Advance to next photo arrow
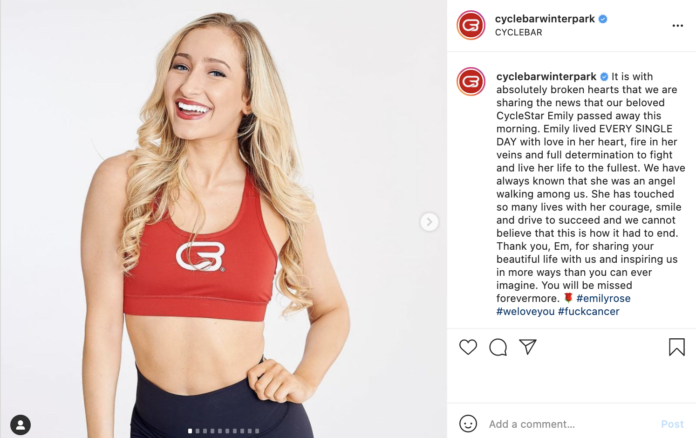This screenshot has width=696, height=438. (429, 222)
